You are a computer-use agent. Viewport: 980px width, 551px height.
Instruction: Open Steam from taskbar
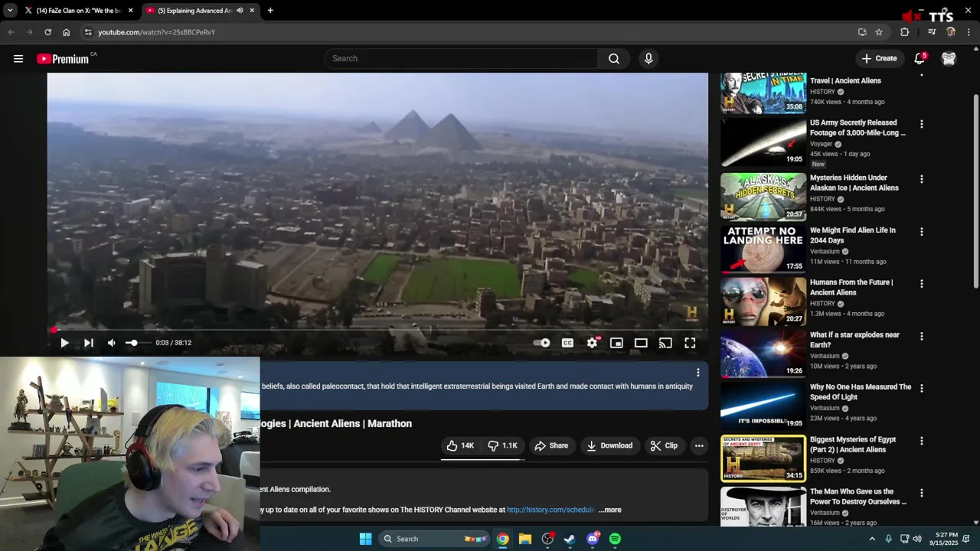click(x=570, y=539)
